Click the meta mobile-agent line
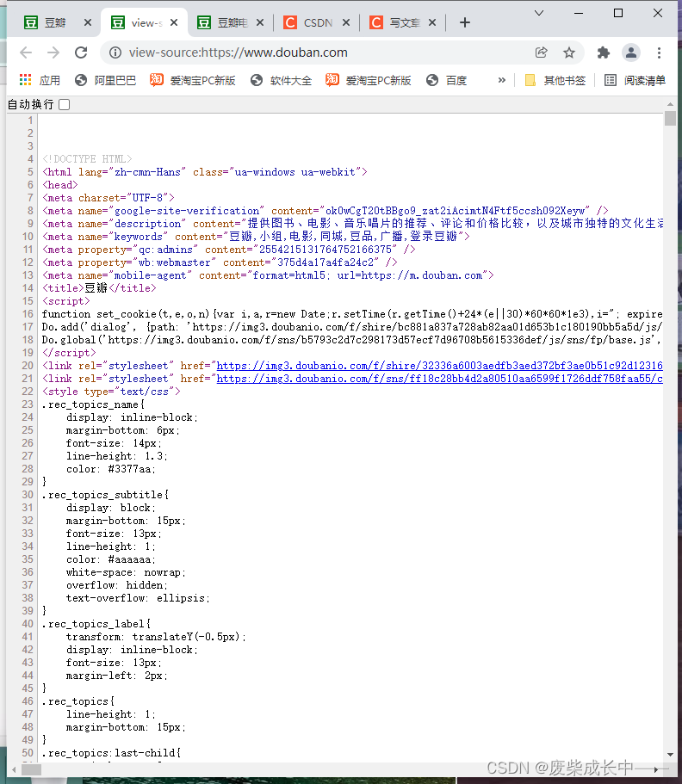 268,275
